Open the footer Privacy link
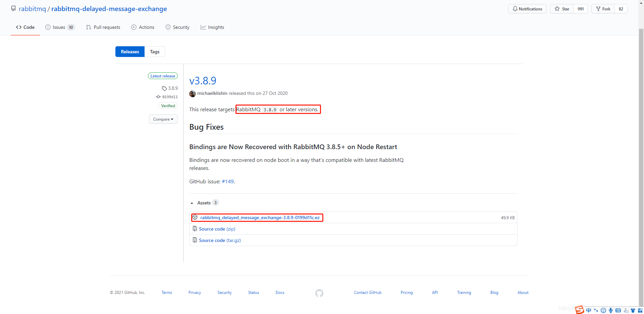 point(195,293)
